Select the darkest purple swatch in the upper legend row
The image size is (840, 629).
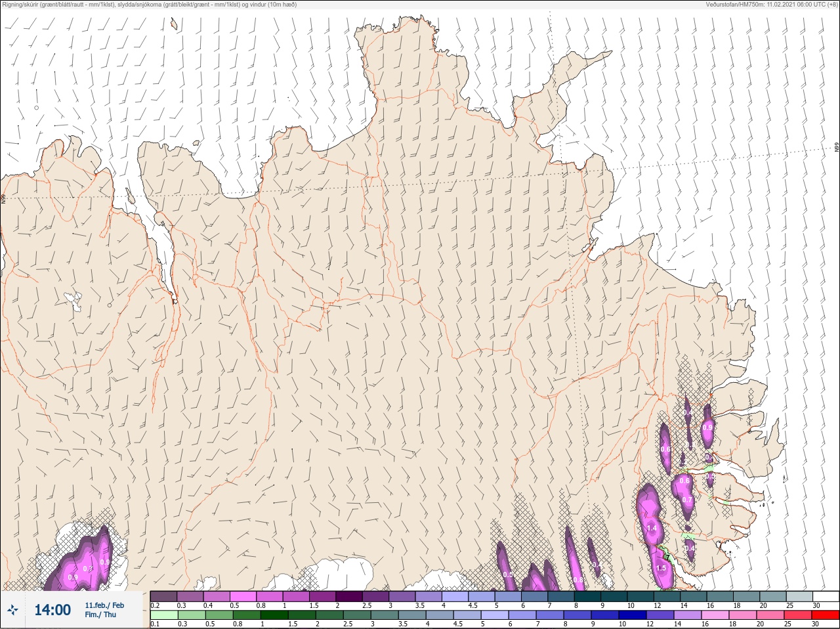point(349,596)
